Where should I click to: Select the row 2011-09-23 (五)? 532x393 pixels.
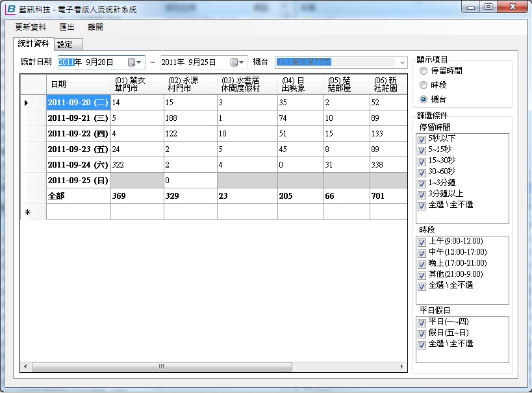79,149
